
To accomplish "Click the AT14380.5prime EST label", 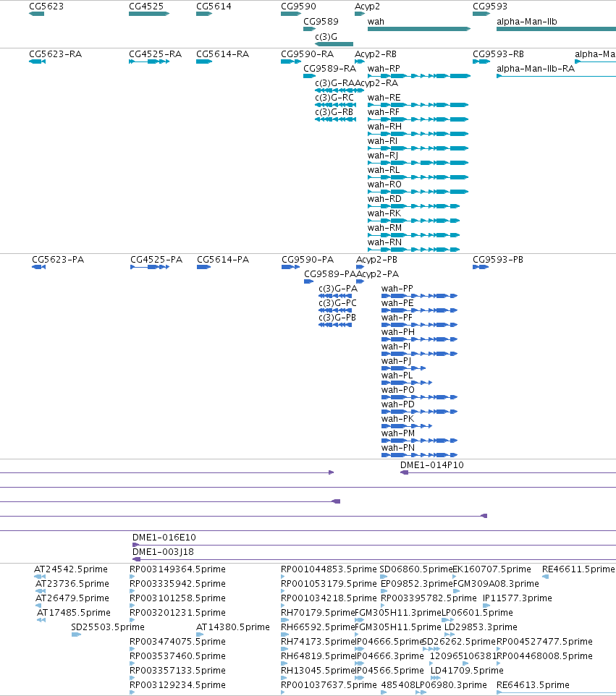I will point(233,627).
